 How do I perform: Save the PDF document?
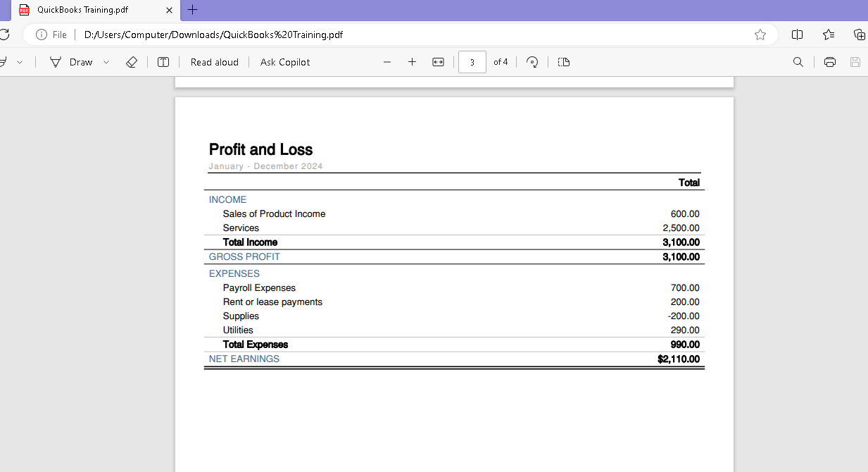[x=855, y=62]
